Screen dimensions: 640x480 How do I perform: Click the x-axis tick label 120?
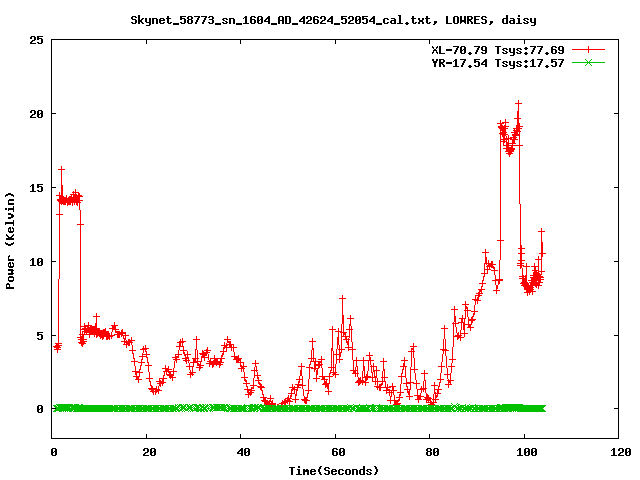(x=621, y=452)
